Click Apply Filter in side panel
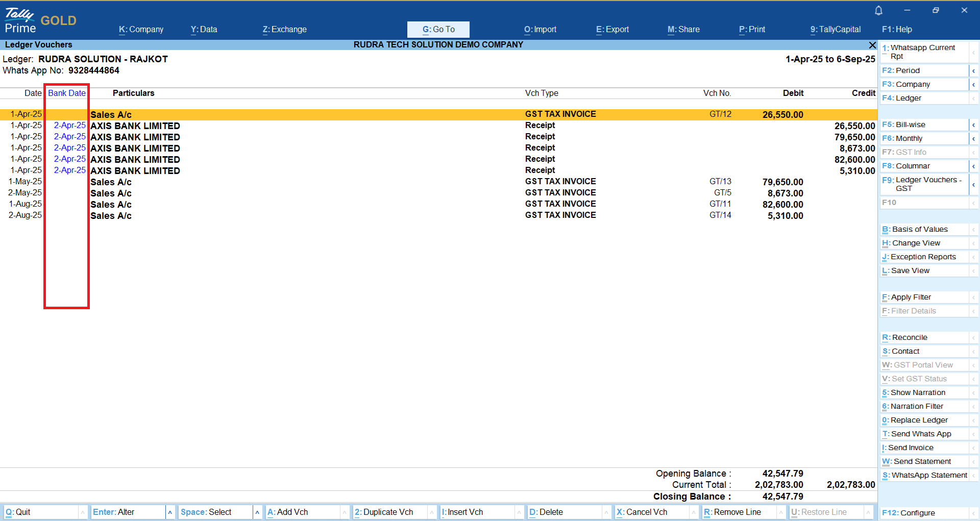The image size is (980, 521). [x=911, y=297]
